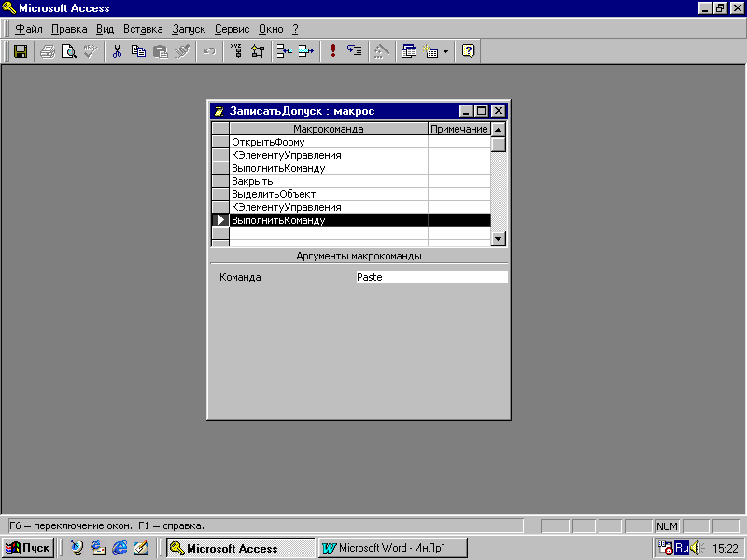Screen dimensions: 747x560
Task: Click the Insert Rows toolbar icon
Action: coord(285,51)
